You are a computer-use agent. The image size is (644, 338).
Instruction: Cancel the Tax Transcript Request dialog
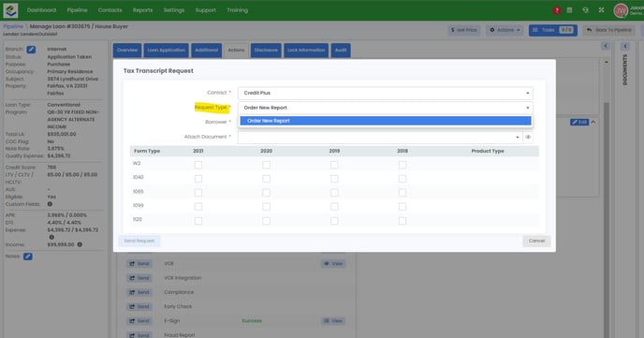click(x=536, y=241)
